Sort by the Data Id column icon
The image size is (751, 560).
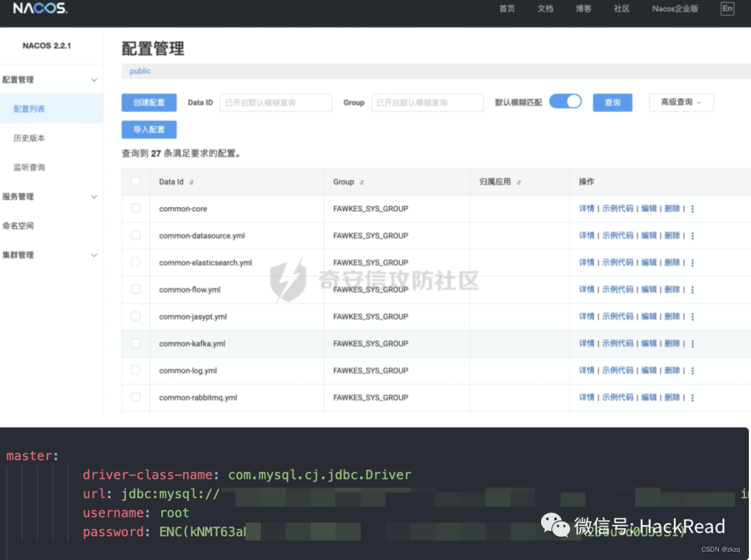coord(191,182)
